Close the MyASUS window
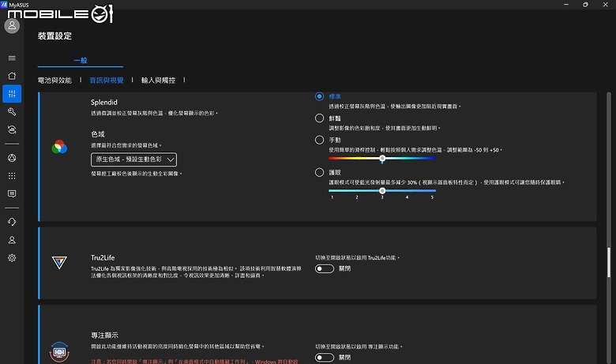 coord(606,5)
